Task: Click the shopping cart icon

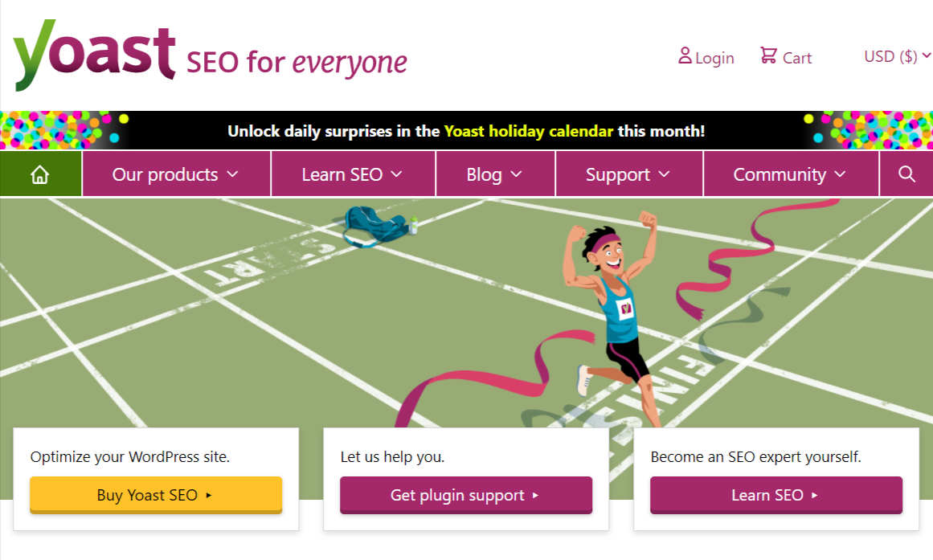Action: 768,55
